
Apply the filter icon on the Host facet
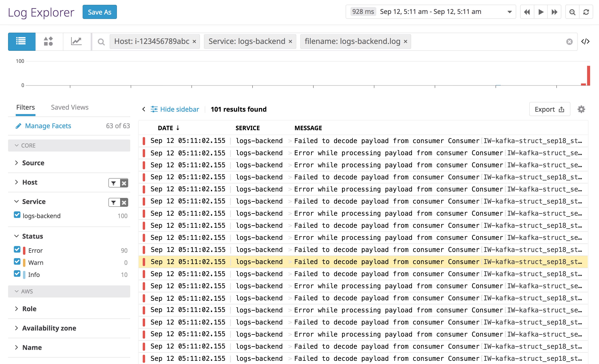click(113, 183)
